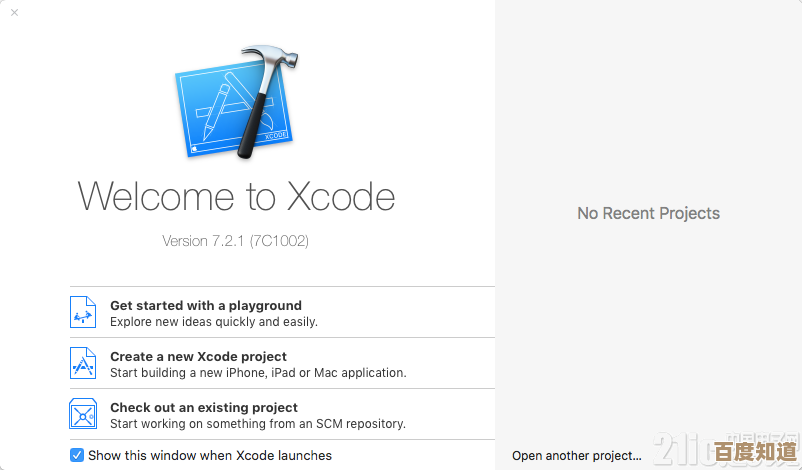The image size is (802, 470).
Task: Select 'Get started with a playground'
Action: click(x=205, y=305)
